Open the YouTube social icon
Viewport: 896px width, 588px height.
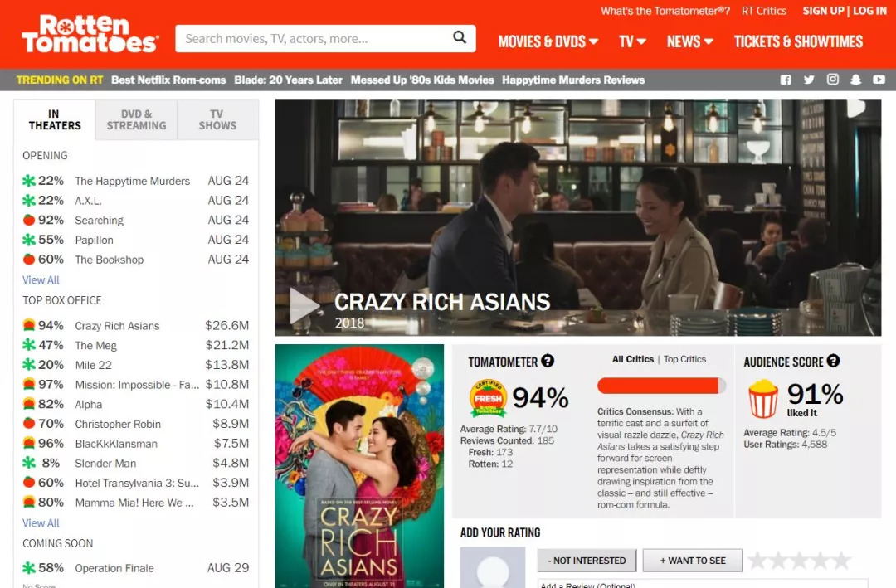coord(879,80)
